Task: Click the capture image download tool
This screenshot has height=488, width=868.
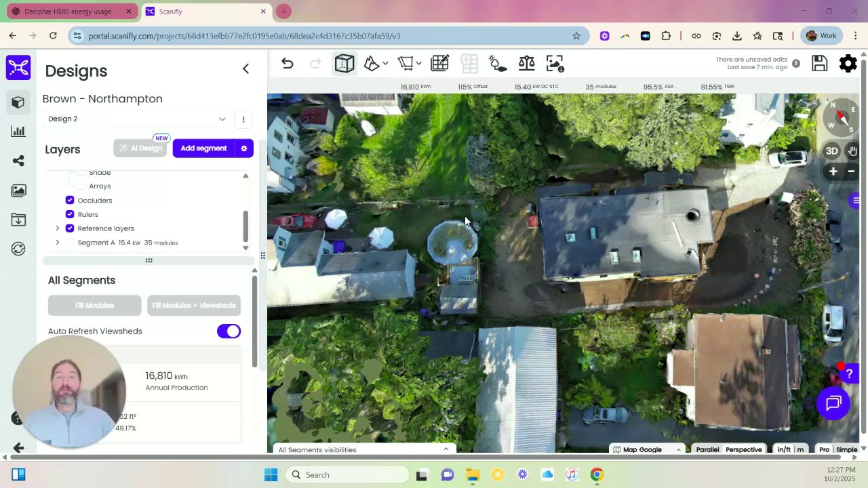Action: tap(555, 64)
